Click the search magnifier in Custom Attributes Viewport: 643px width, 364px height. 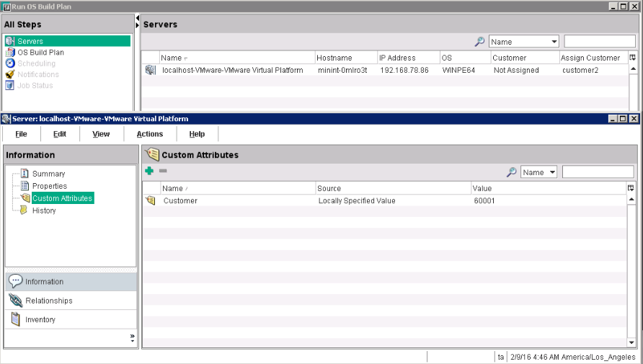511,172
